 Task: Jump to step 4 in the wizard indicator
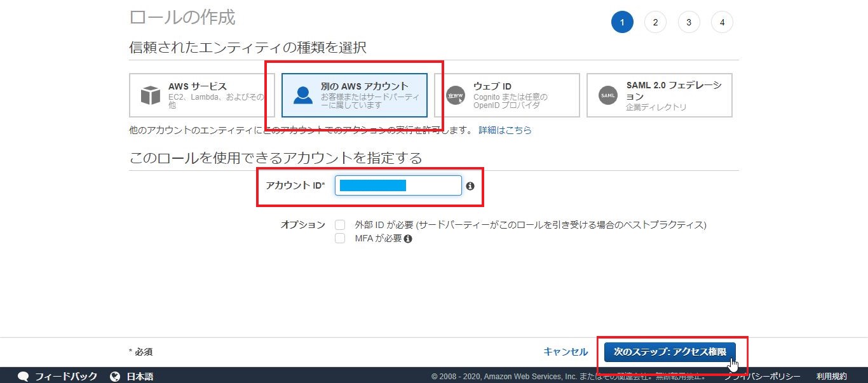point(722,23)
